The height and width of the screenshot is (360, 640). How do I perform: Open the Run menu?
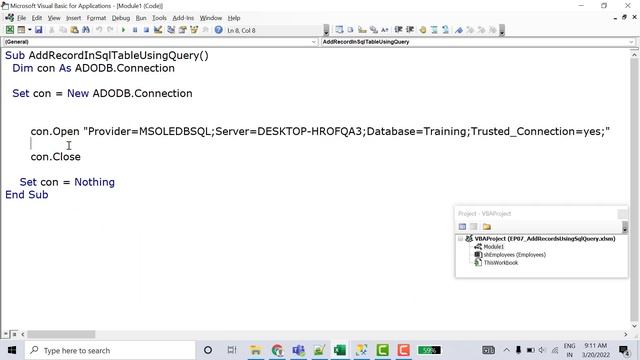tap(141, 18)
